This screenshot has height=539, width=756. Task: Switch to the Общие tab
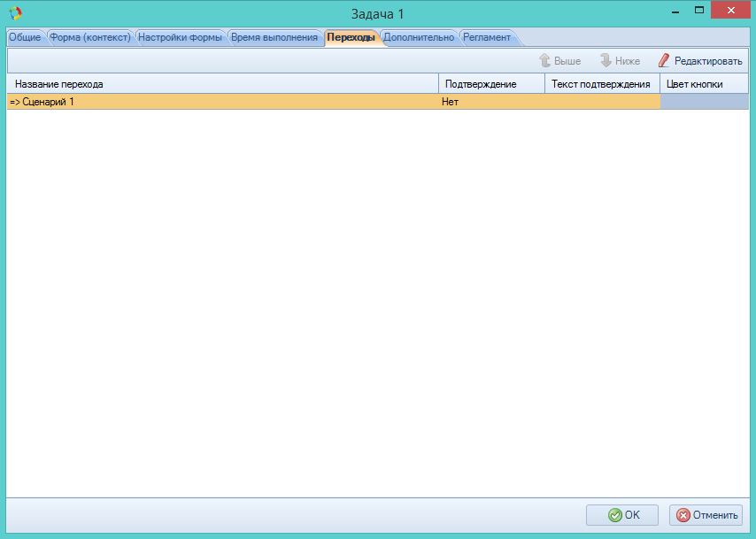pos(25,37)
